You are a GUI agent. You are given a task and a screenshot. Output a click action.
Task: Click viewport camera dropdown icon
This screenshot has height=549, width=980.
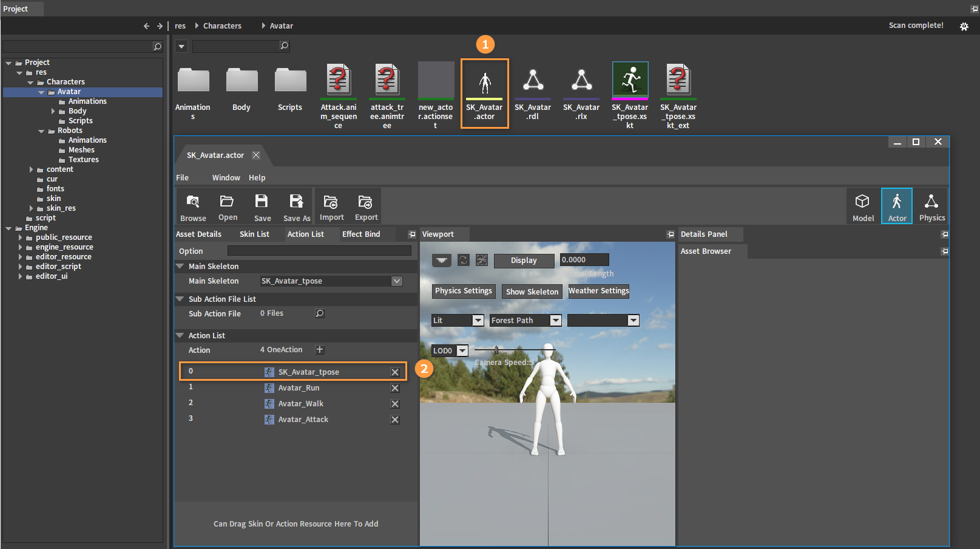click(x=442, y=261)
